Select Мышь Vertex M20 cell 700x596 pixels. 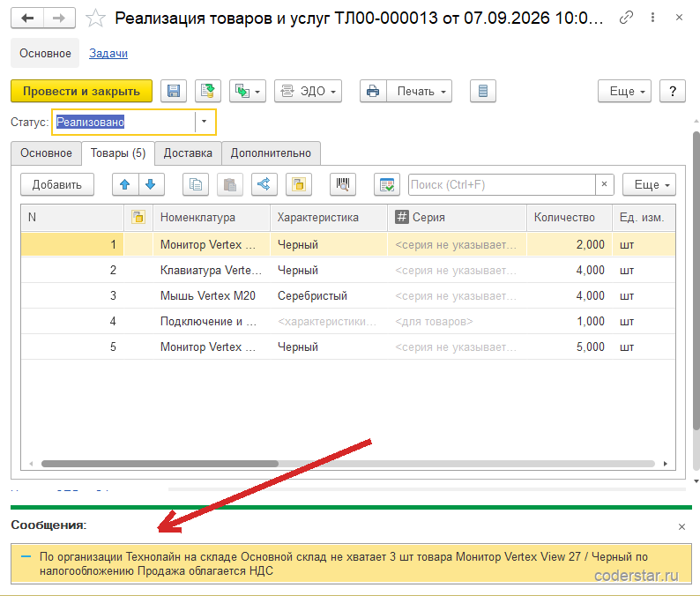(212, 295)
